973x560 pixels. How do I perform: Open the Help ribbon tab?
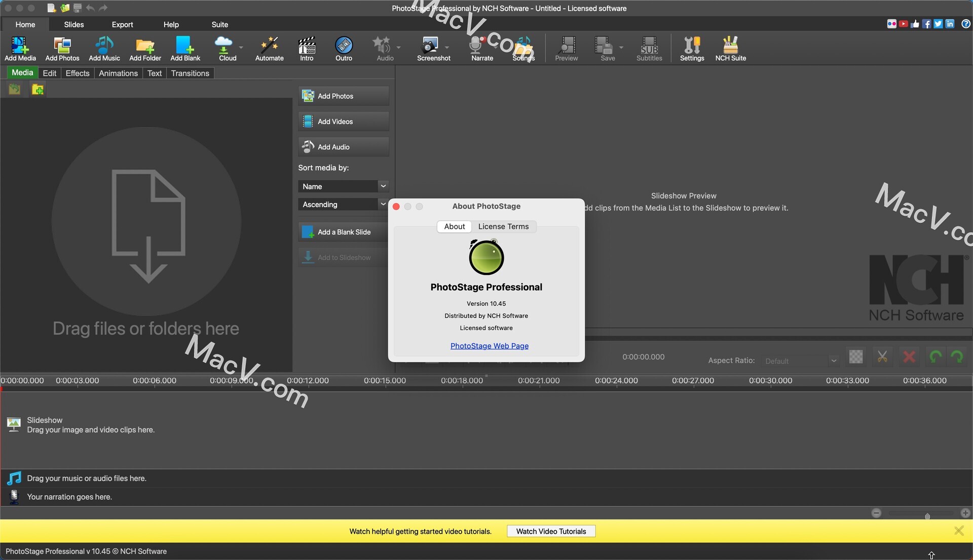coord(171,24)
